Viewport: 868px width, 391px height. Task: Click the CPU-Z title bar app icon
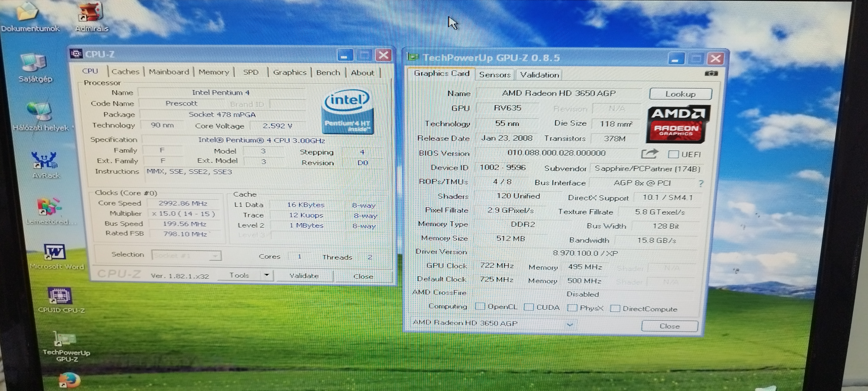tap(76, 53)
